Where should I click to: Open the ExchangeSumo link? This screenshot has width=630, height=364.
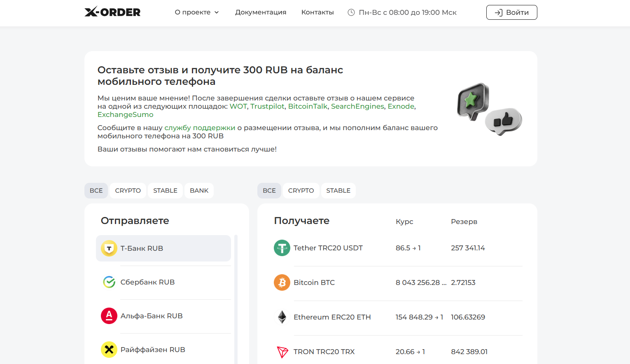click(125, 114)
